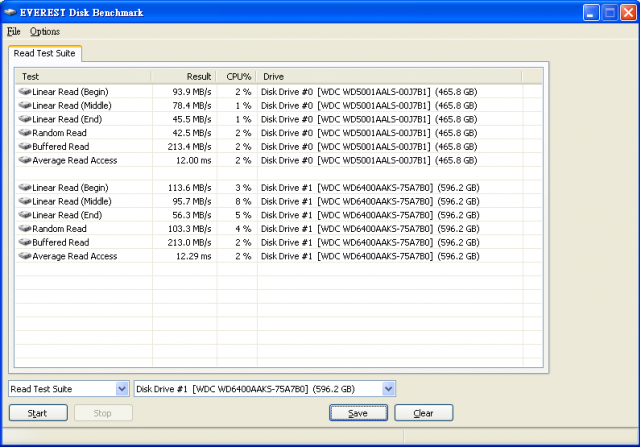Select the 103.3 MB/s result cell
Screen dimensions: 640x447
pyautogui.click(x=189, y=229)
